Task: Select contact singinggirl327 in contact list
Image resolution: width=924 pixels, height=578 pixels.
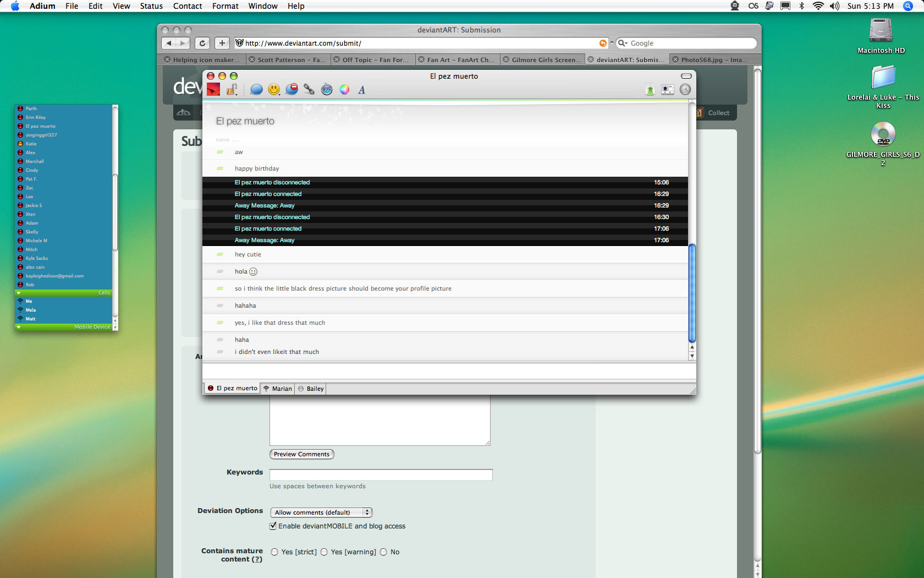Action: [x=41, y=135]
